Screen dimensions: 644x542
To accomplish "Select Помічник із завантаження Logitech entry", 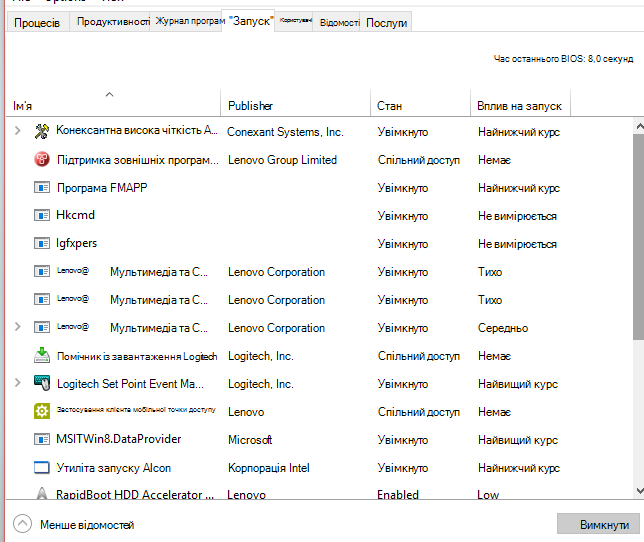I will click(x=137, y=356).
